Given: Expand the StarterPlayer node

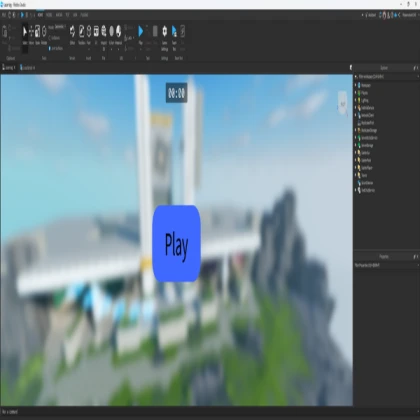Looking at the screenshot, I should pyautogui.click(x=356, y=168).
